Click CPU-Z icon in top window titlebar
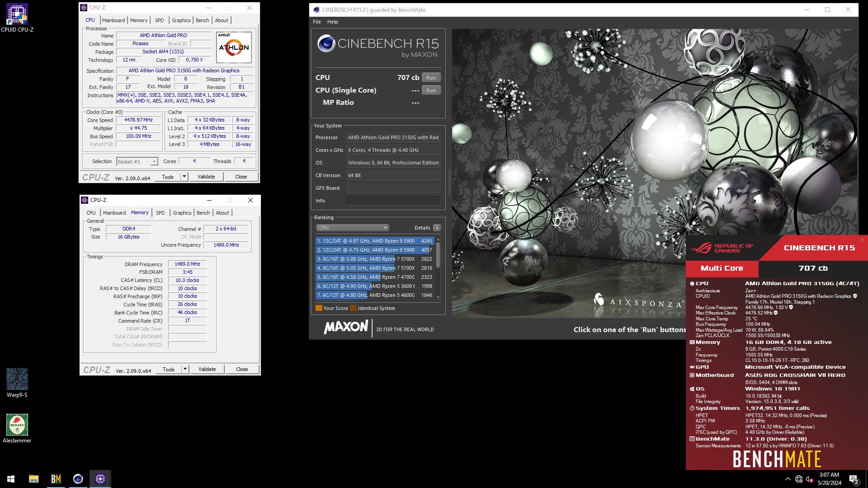Image resolution: width=868 pixels, height=488 pixels. [84, 8]
